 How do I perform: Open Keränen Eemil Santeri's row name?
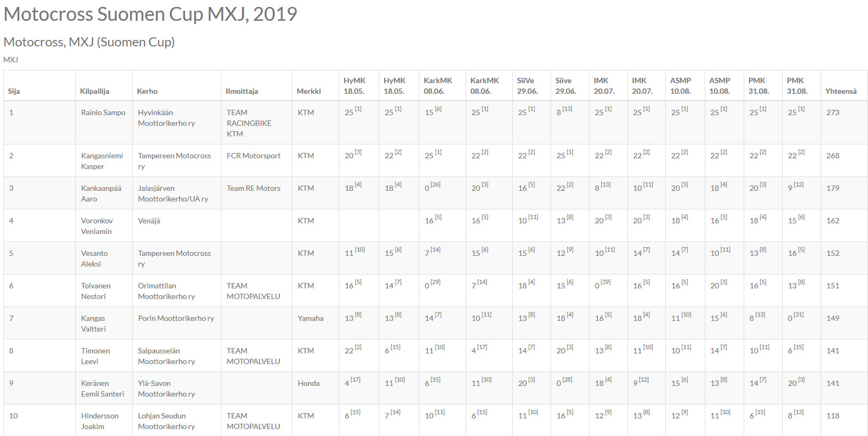tap(102, 389)
